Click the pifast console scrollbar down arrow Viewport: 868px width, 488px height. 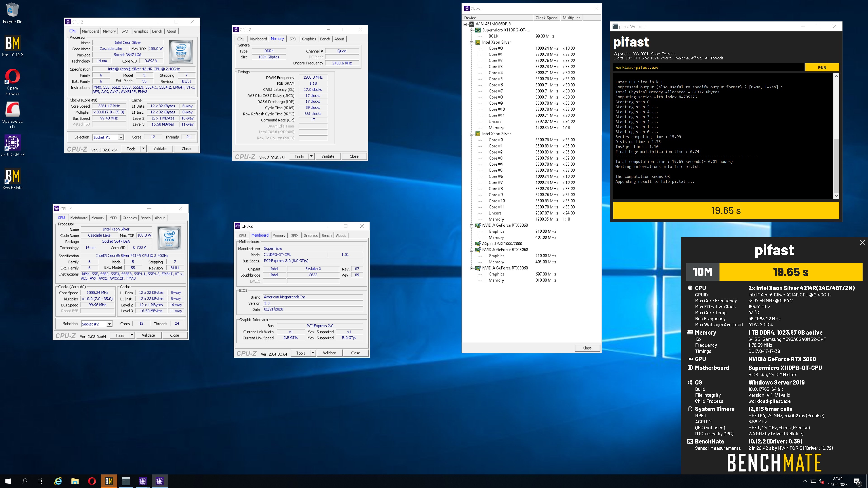pos(836,196)
